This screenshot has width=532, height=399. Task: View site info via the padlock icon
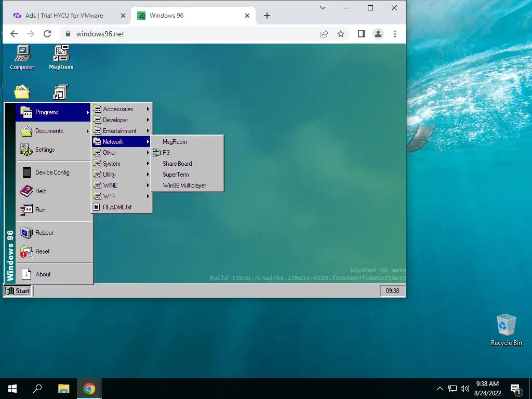click(68, 34)
